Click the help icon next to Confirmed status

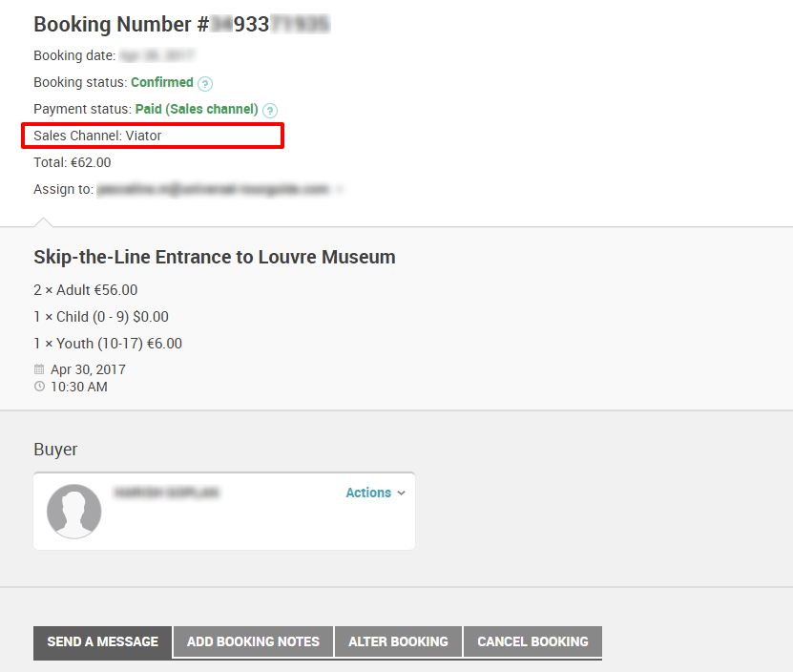(205, 83)
